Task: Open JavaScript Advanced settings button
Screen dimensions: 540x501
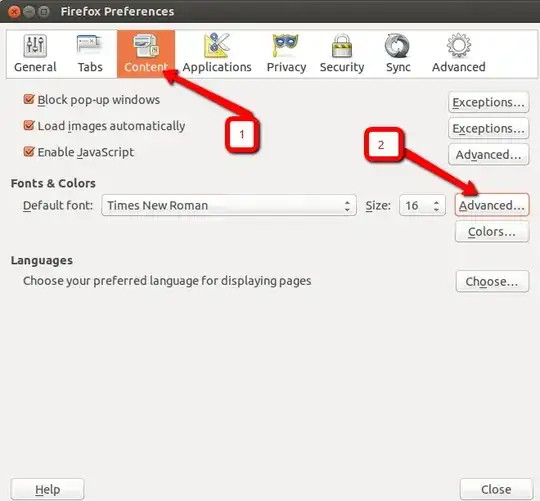Action: coord(488,154)
